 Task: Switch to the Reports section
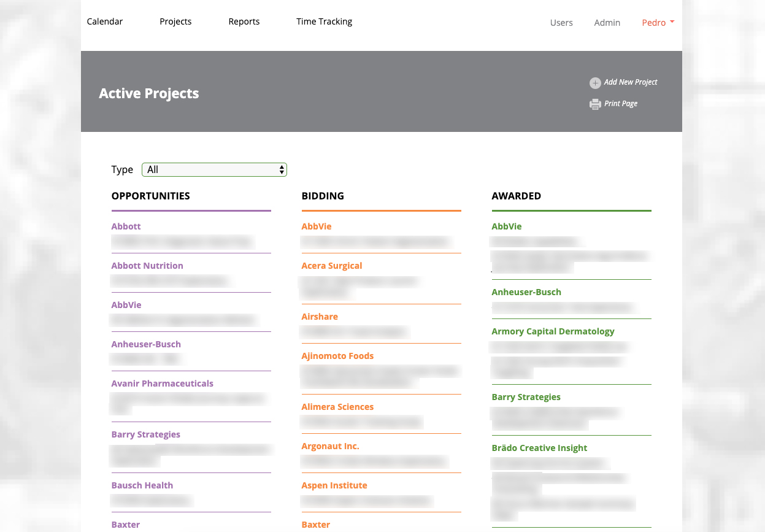coord(244,21)
